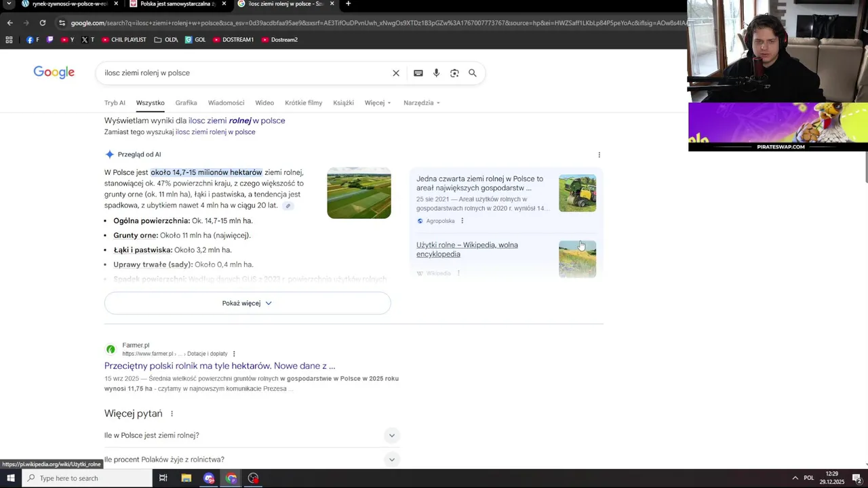
Task: Open AI overview three-dot options menu
Action: [599, 155]
